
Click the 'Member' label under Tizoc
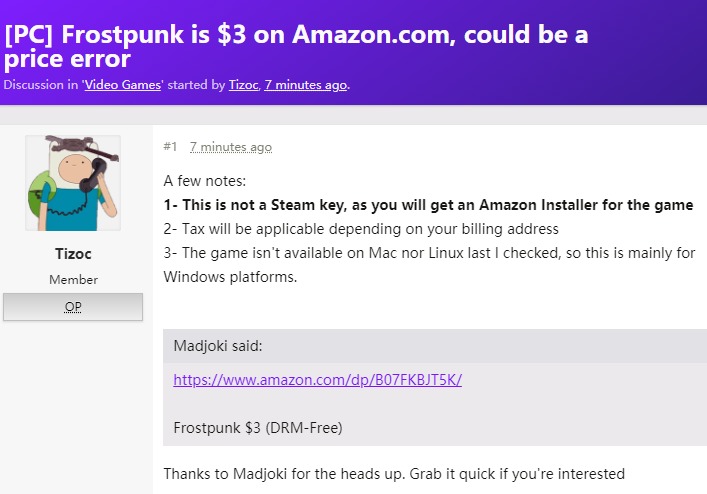[x=73, y=280]
